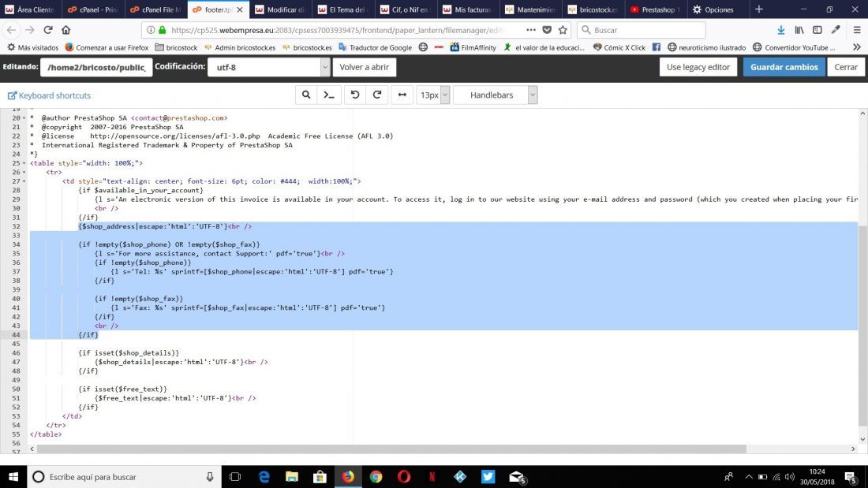Screen dimensions: 868x488
Task: Show more bookmarks chevron
Action: [857, 47]
